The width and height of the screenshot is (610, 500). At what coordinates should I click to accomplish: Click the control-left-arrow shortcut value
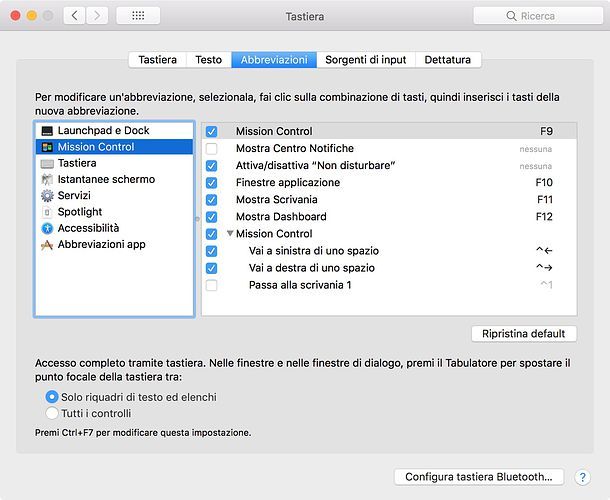[x=544, y=251]
